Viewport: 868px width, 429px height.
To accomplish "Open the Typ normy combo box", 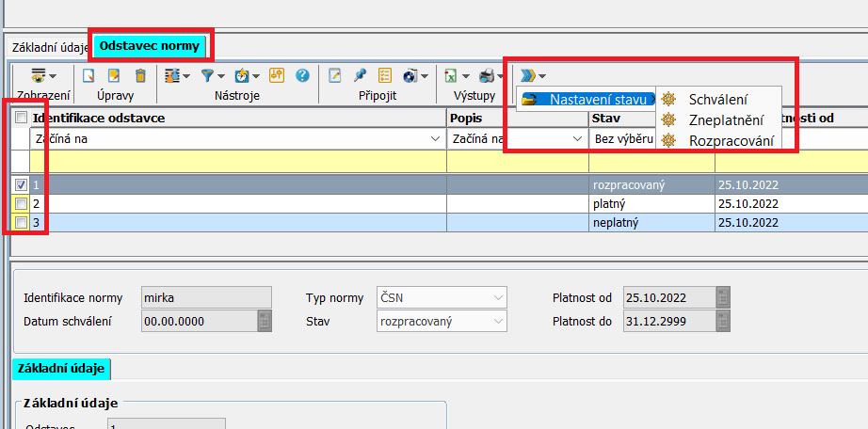I will [x=497, y=298].
